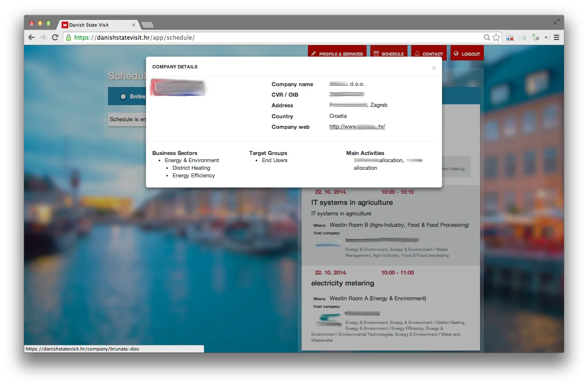
Task: Click the magnifier zoom icon in the omnibox
Action: 486,37
